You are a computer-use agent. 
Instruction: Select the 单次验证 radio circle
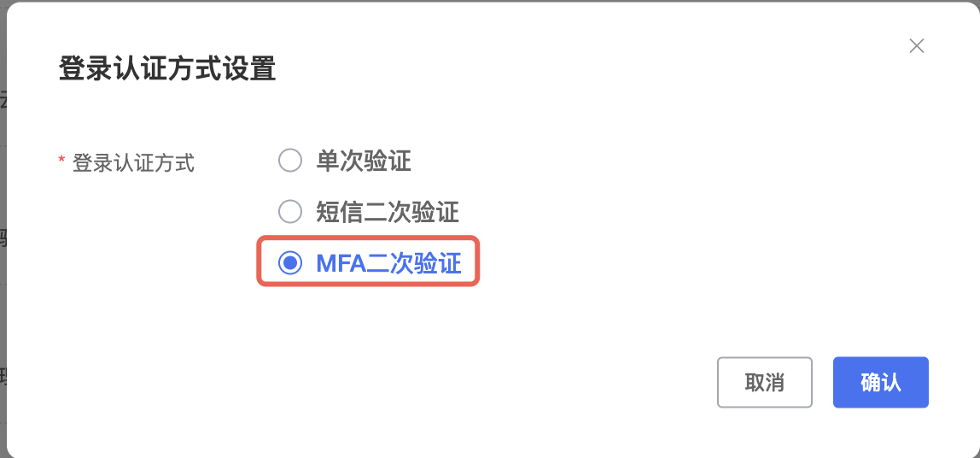(x=290, y=161)
